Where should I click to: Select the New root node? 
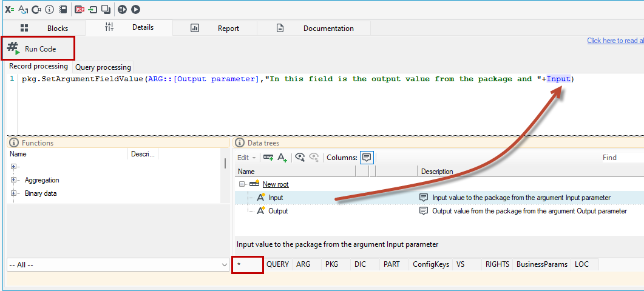pyautogui.click(x=276, y=184)
